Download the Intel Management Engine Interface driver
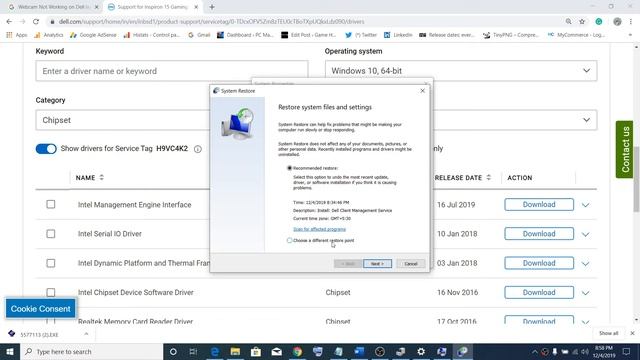Image resolution: width=640 pixels, height=360 pixels. tap(539, 204)
